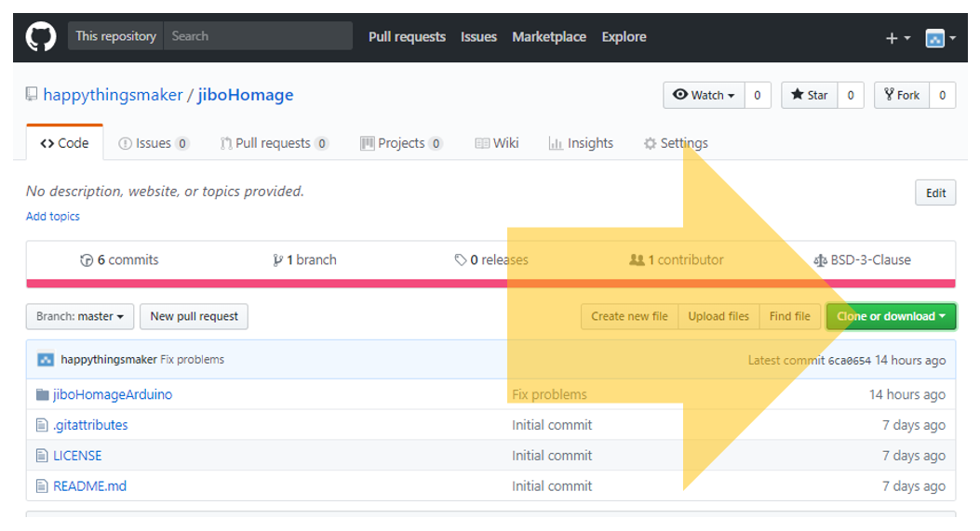Click the Add topics link
980x531 pixels.
click(53, 217)
